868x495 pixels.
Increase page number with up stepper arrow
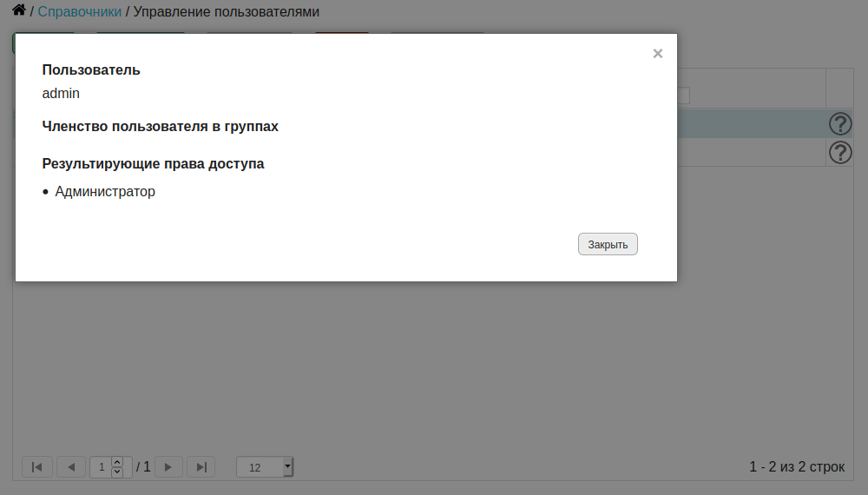117,462
